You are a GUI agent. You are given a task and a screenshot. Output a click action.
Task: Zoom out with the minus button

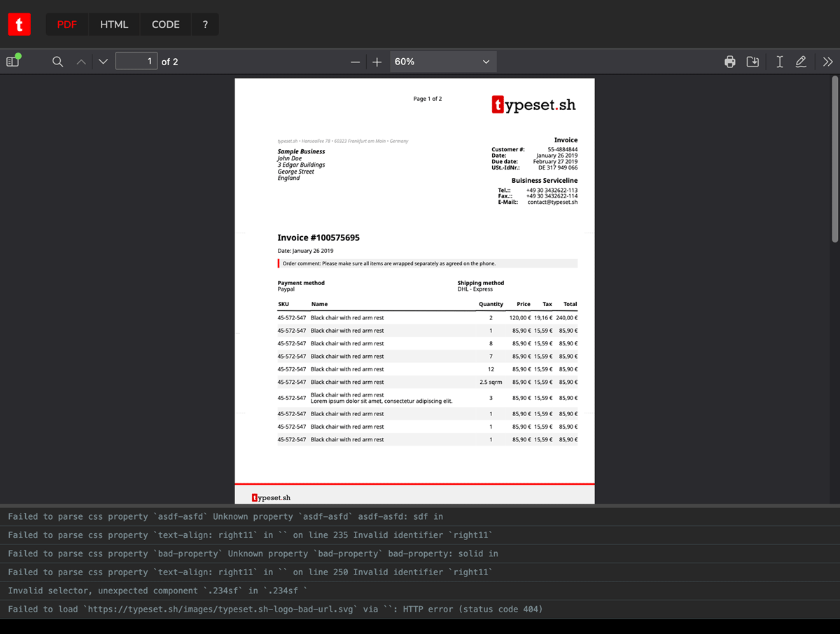pyautogui.click(x=356, y=62)
